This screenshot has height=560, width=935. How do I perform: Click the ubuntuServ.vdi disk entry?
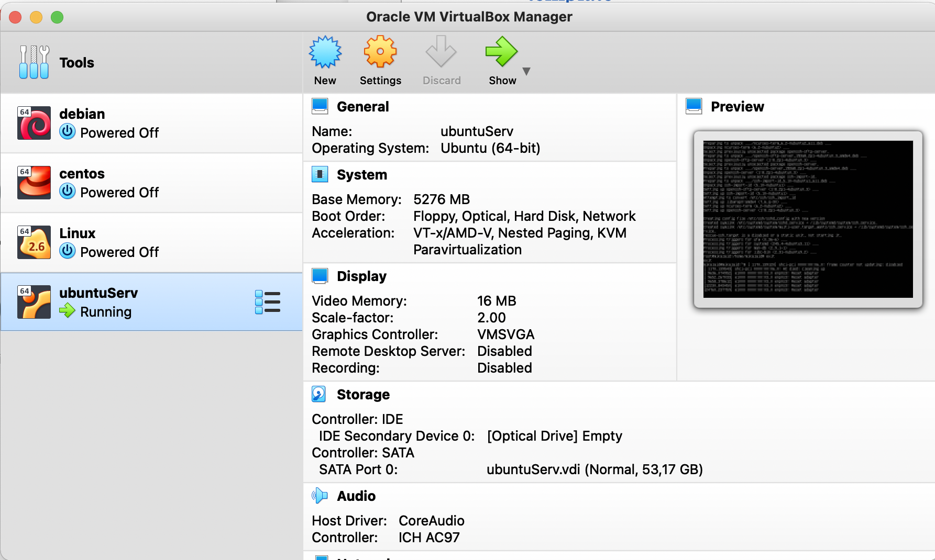[595, 469]
